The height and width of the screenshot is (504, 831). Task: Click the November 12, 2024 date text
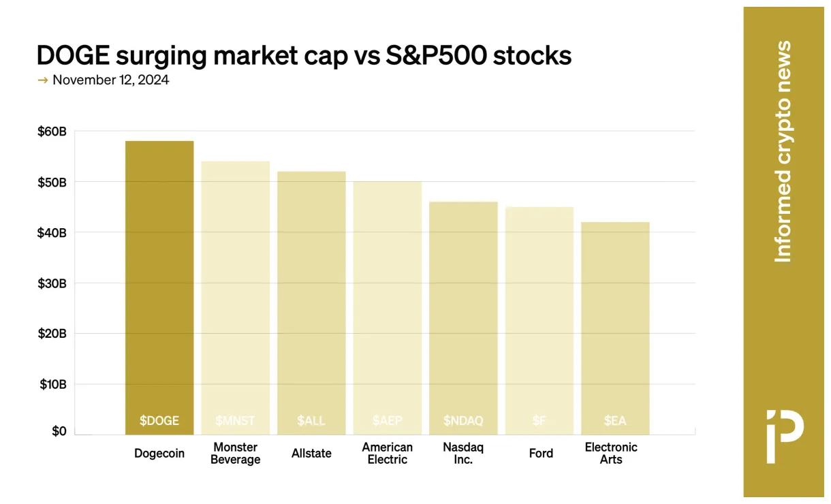tap(110, 80)
